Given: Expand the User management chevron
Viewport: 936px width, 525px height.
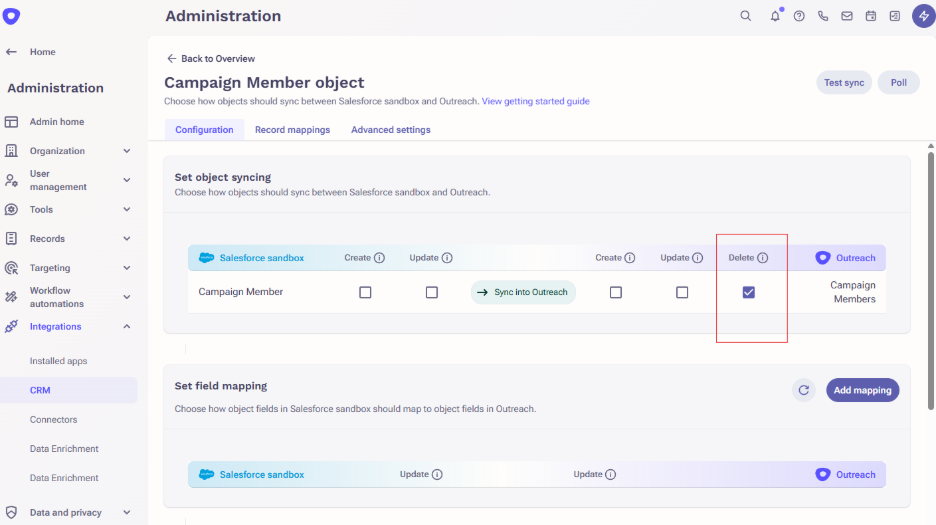Looking at the screenshot, I should pyautogui.click(x=127, y=180).
